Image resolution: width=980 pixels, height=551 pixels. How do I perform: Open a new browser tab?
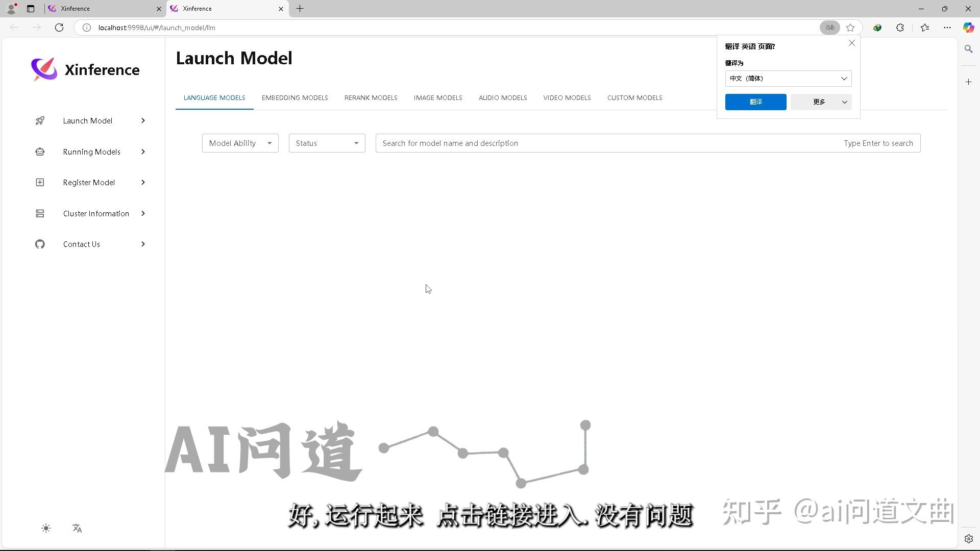pyautogui.click(x=300, y=9)
